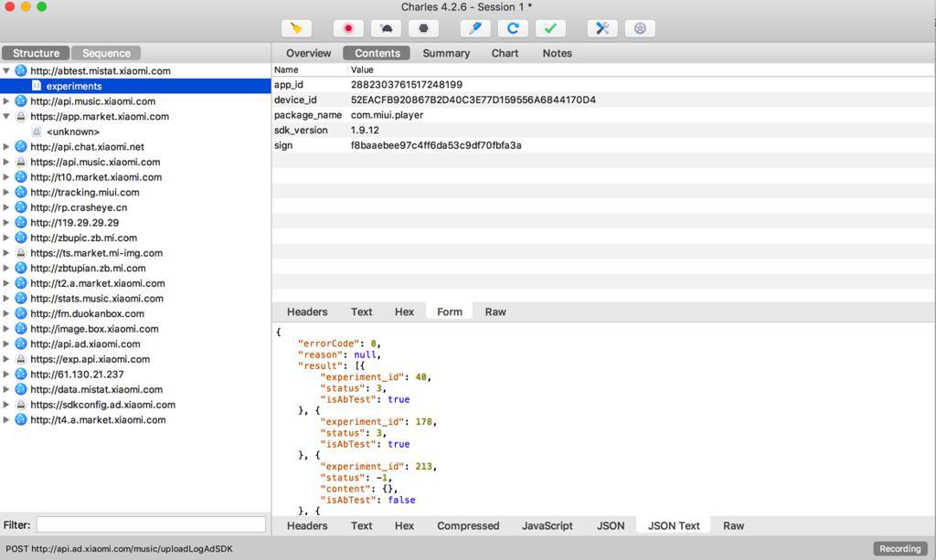Clear the session with the broom icon
936x560 pixels.
(x=295, y=28)
